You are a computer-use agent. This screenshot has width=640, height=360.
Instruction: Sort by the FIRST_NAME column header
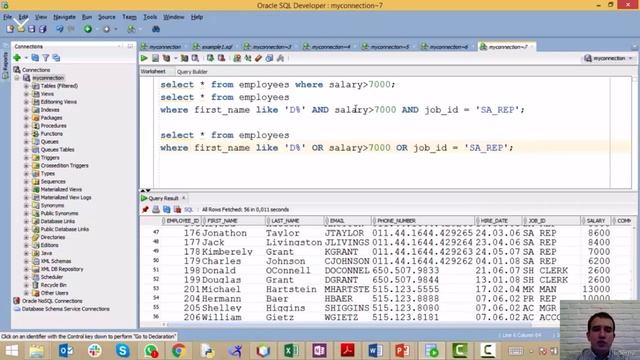[233, 221]
